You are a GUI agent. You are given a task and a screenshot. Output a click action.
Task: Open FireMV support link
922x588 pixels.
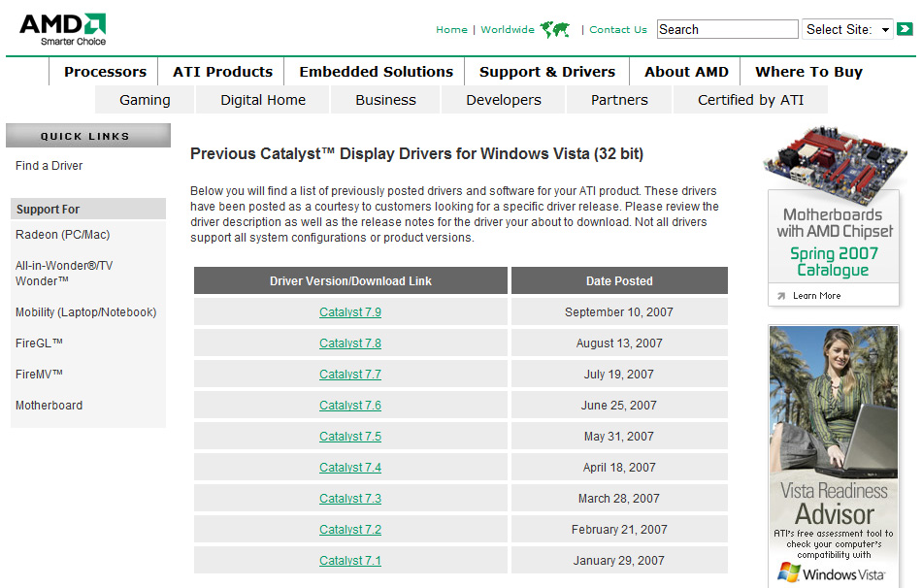39,374
